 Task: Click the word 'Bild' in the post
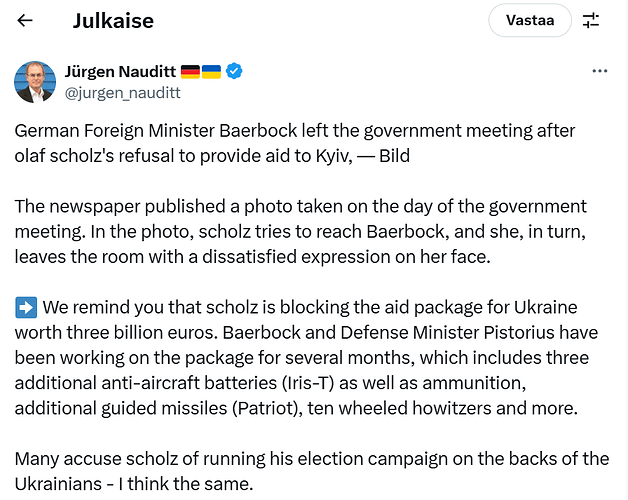tap(395, 156)
